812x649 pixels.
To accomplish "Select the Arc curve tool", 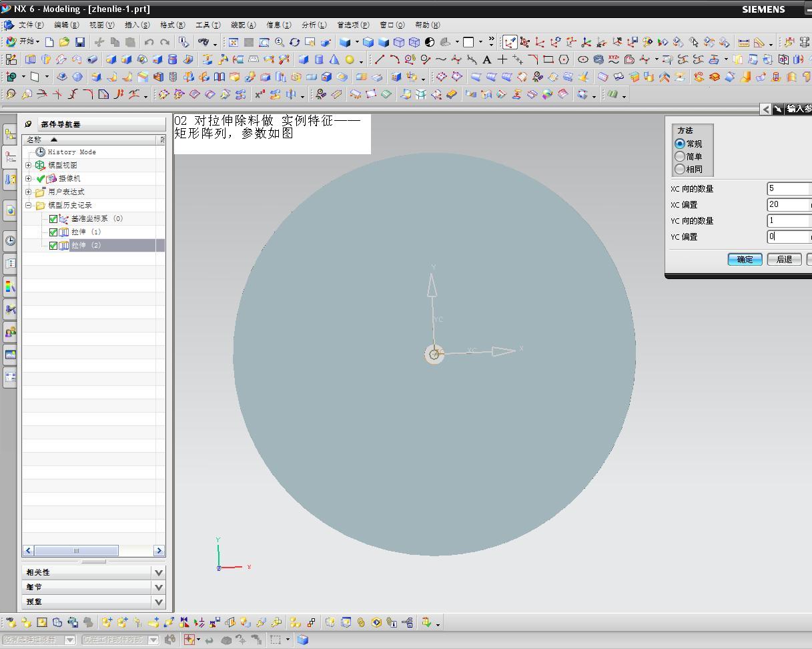I will pyautogui.click(x=394, y=59).
